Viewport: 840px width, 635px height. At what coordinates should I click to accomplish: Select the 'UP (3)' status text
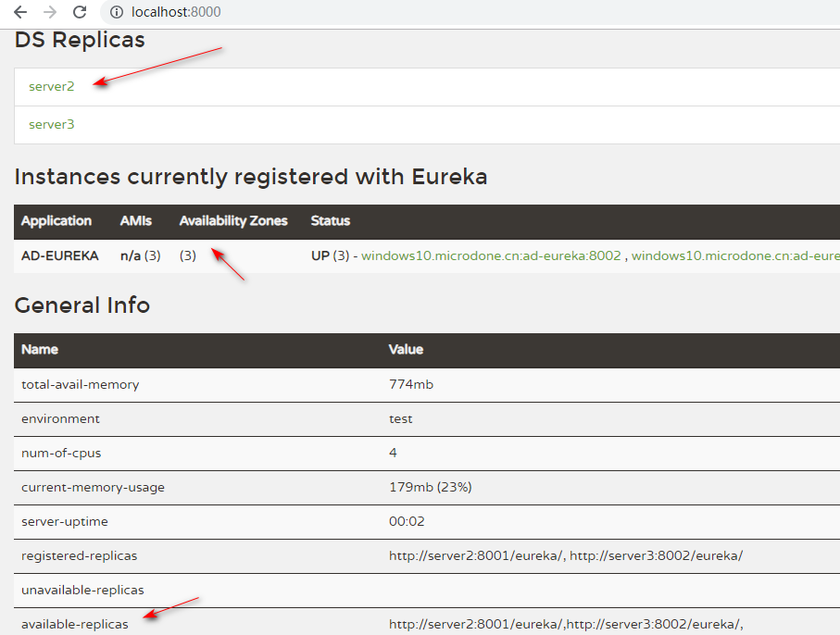[x=330, y=255]
